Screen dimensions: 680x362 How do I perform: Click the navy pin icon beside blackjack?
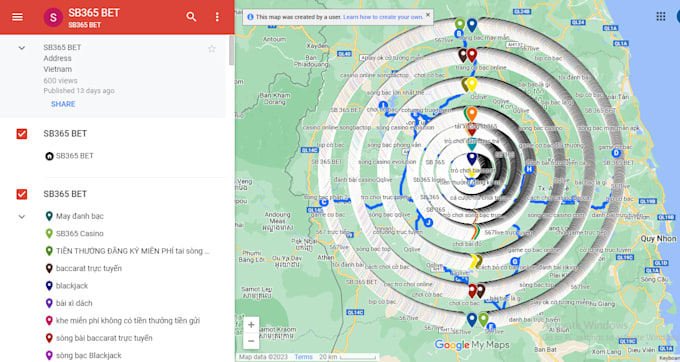[49, 286]
